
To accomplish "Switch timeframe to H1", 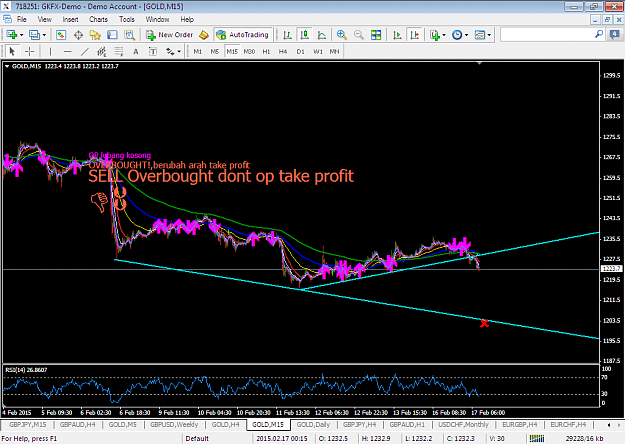I will pyautogui.click(x=266, y=51).
